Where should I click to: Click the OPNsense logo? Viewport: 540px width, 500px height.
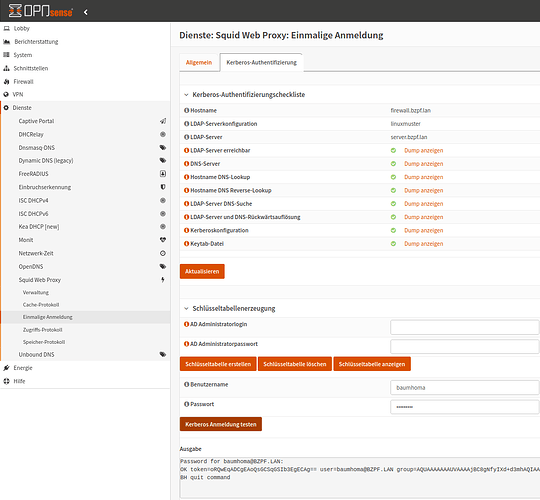(41, 11)
